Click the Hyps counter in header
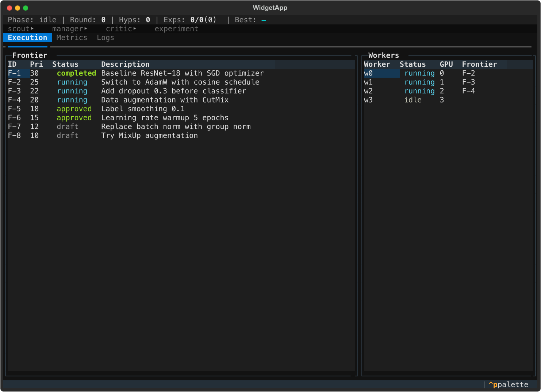Viewport: 541px width, 392px height. (134, 20)
